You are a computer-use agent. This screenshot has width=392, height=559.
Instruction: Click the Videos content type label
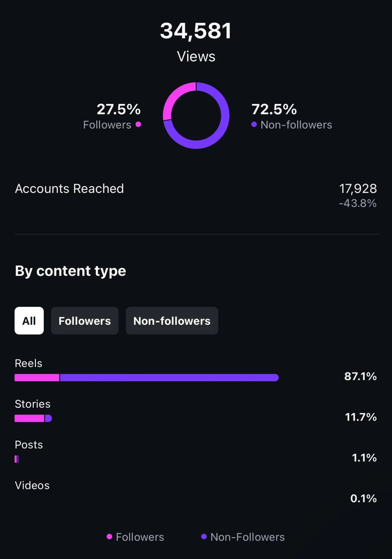(x=32, y=485)
